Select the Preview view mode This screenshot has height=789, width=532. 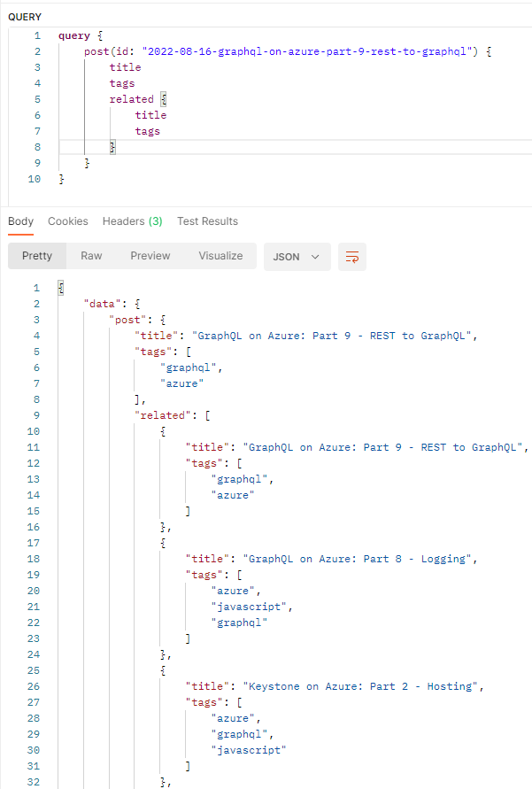coord(150,256)
